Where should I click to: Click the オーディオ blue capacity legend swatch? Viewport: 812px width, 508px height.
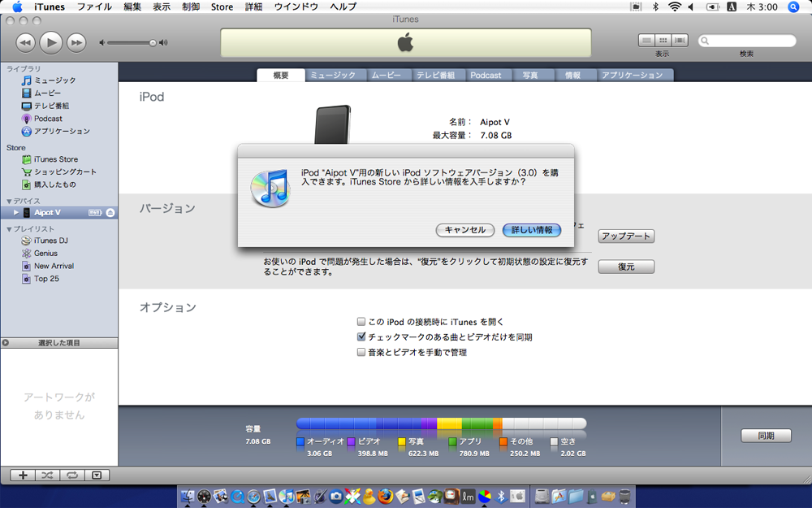coord(300,442)
